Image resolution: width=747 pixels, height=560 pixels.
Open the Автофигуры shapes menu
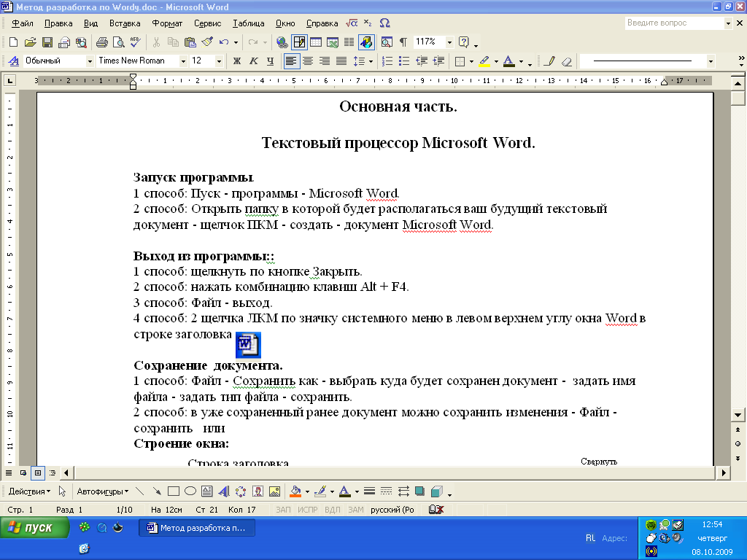coord(102,491)
